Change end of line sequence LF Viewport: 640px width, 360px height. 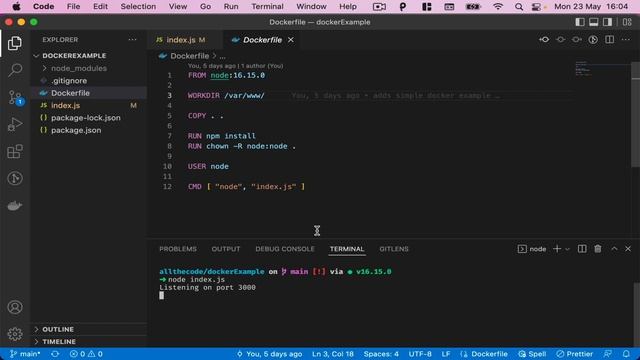(x=446, y=354)
